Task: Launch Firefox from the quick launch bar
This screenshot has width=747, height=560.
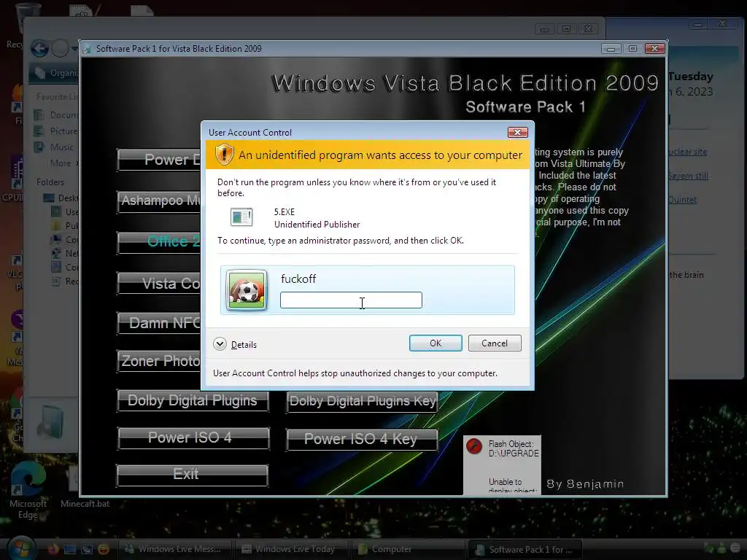Action: coord(53,549)
